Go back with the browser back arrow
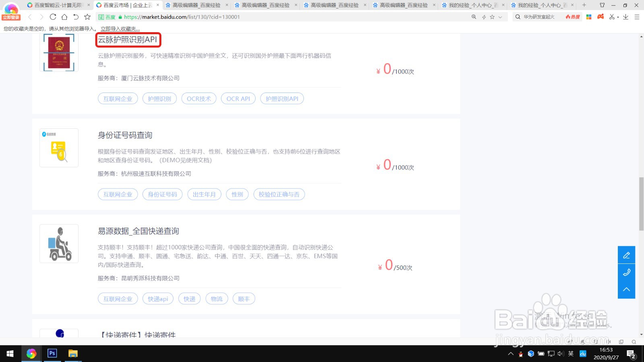 click(30, 17)
